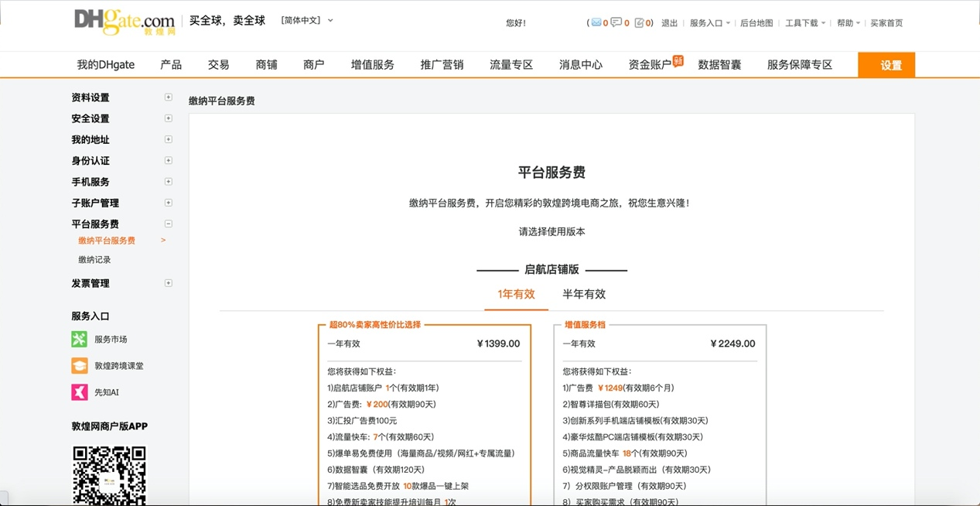
Task: Open the 先知AI icon
Action: click(80, 392)
